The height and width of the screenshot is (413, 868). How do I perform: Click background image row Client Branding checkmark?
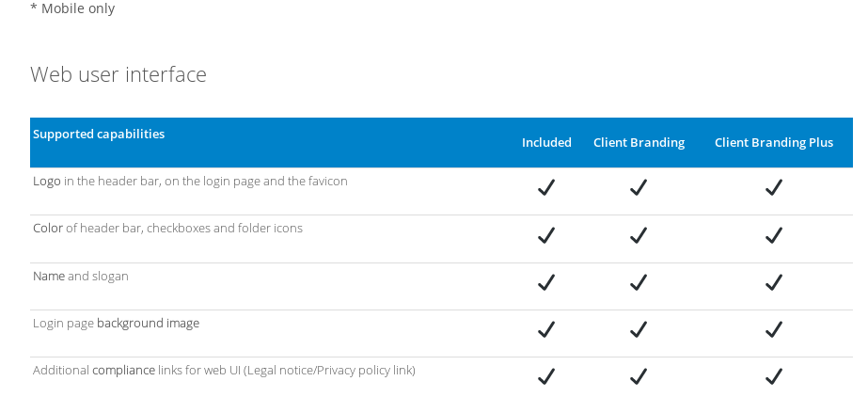(639, 329)
